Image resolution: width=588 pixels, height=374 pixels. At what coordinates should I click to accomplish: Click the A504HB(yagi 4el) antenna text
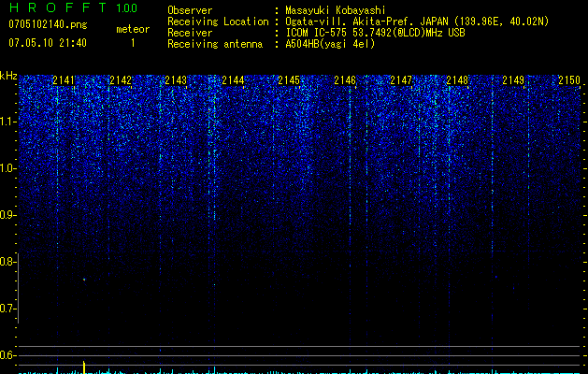pos(330,44)
